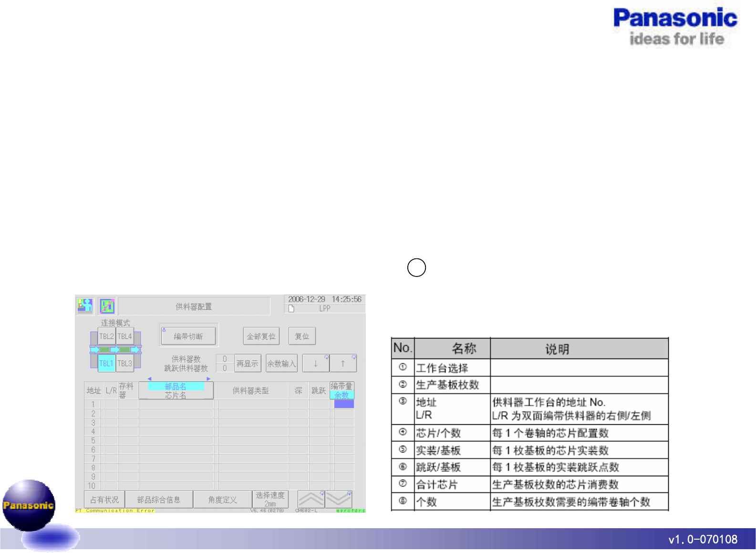Click the 地址 column header

(x=94, y=390)
